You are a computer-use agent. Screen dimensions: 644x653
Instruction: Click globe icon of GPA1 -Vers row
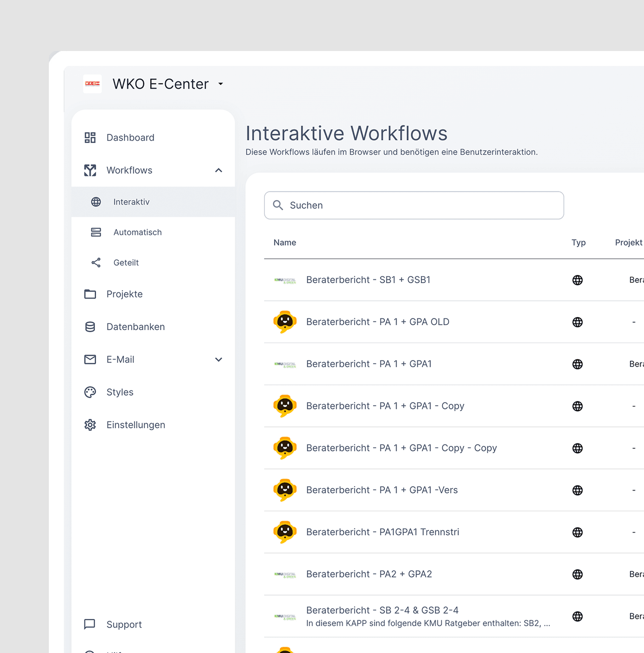point(577,491)
